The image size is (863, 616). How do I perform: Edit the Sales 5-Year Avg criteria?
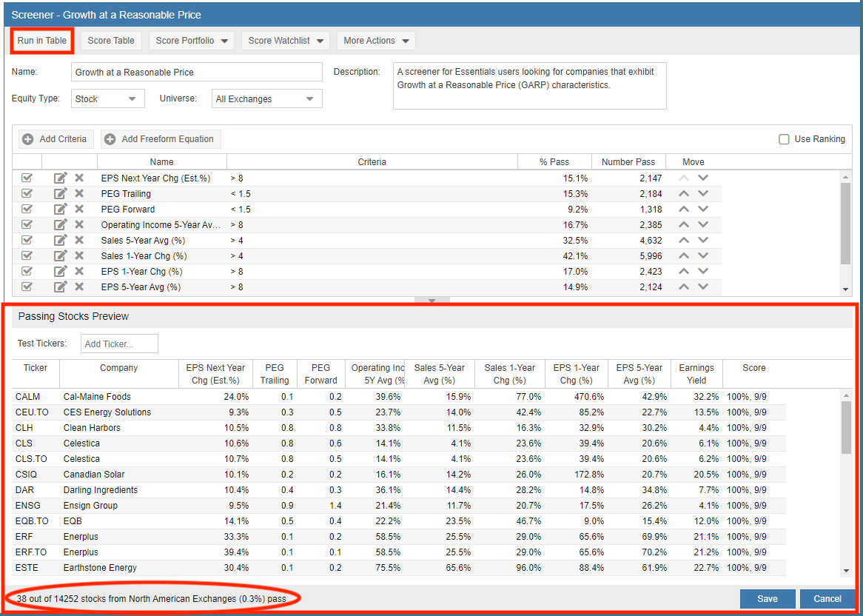[61, 240]
